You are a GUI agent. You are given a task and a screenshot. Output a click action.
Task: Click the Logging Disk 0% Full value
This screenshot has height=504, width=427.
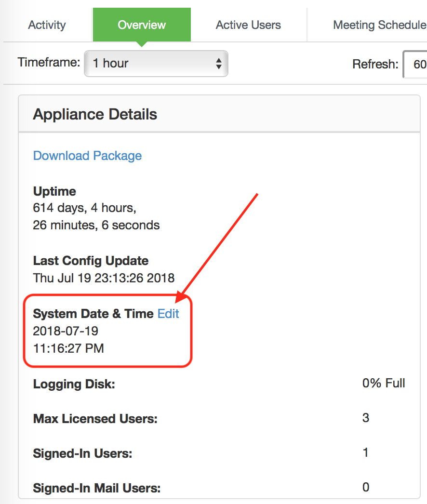(384, 383)
